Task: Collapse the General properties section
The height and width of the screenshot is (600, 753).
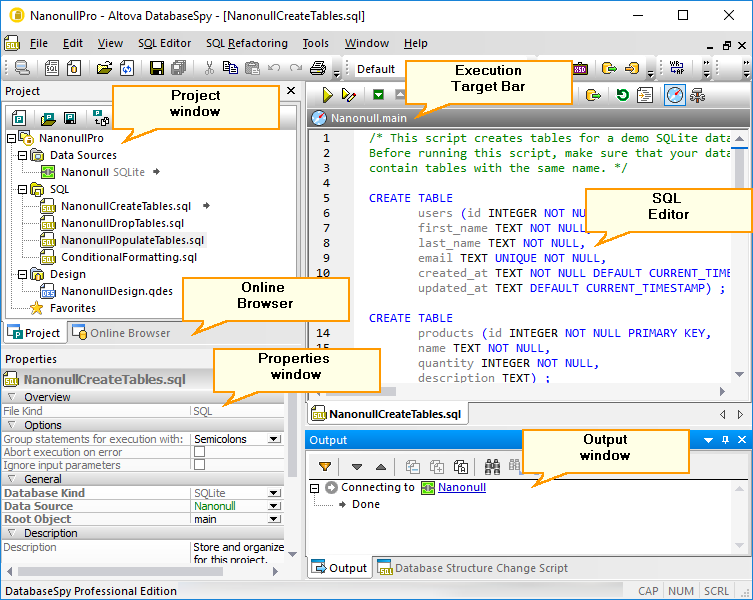Action: [x=12, y=479]
